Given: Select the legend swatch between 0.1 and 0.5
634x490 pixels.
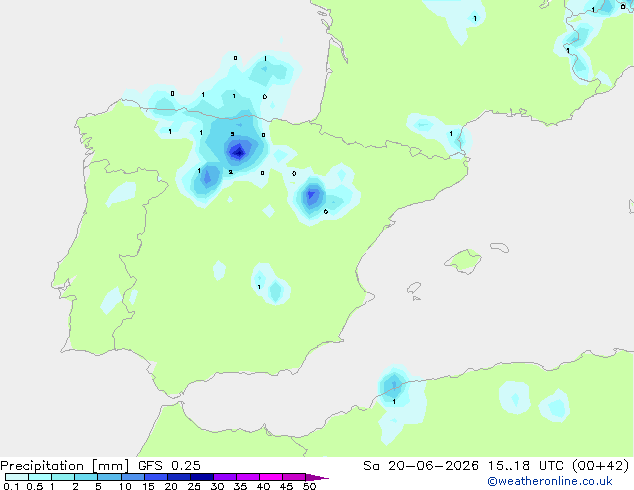Looking at the screenshot, I should point(17,477).
